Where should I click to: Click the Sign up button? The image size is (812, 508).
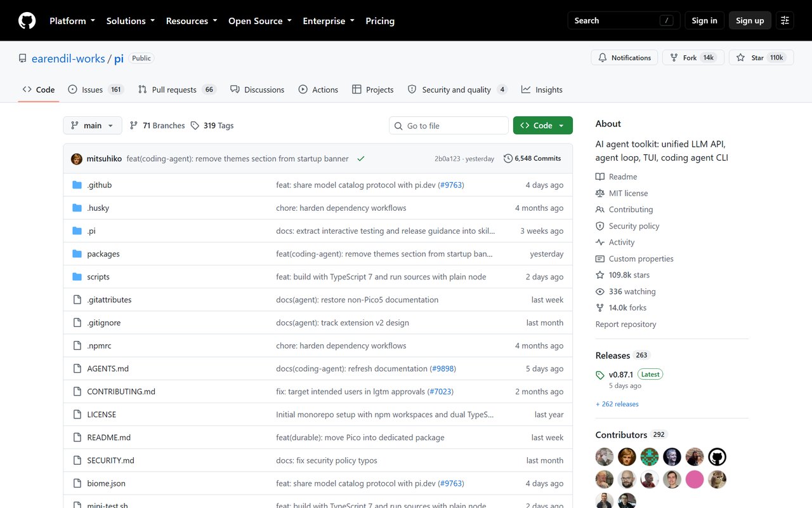point(750,21)
